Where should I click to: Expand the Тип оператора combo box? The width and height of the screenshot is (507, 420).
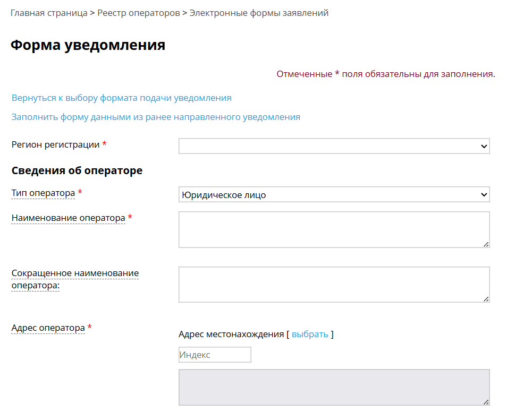click(x=334, y=195)
